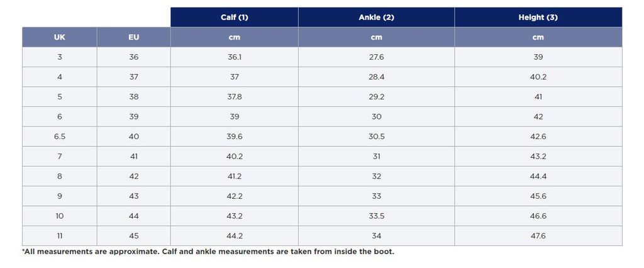Click the height measurement 44.4

538,176
